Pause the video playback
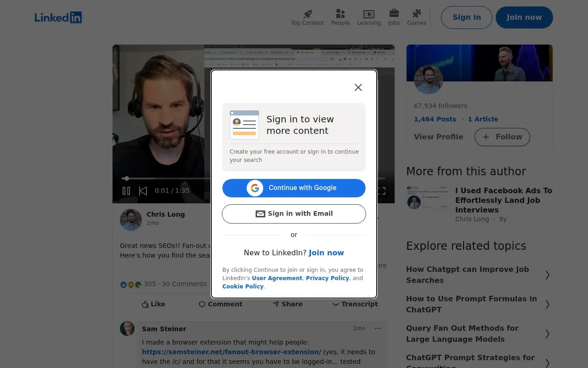 coord(126,190)
